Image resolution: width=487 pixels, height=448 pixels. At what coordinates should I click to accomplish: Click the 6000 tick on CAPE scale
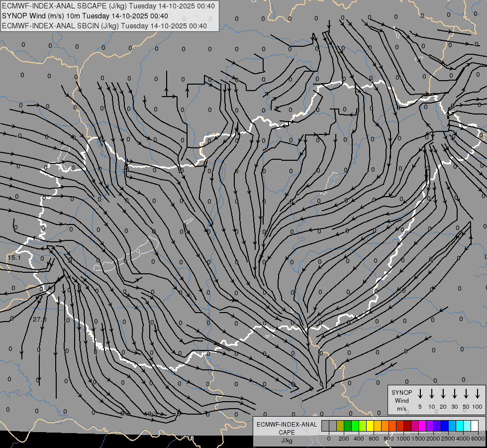478,439
